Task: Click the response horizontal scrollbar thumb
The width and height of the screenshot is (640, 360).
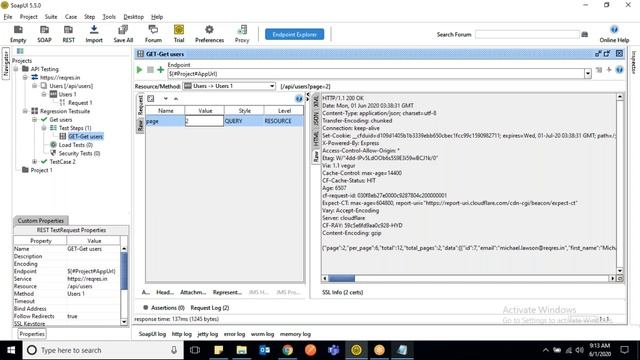Action: [342, 278]
